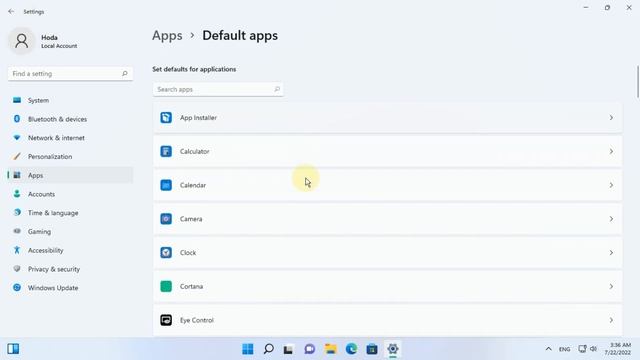Screen dimensions: 640x360
Task: Open Windows Update settings
Action: click(70, 288)
